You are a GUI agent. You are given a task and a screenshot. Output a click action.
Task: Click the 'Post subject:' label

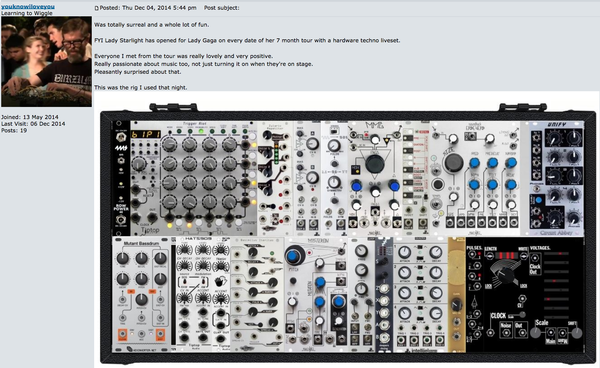tap(222, 8)
